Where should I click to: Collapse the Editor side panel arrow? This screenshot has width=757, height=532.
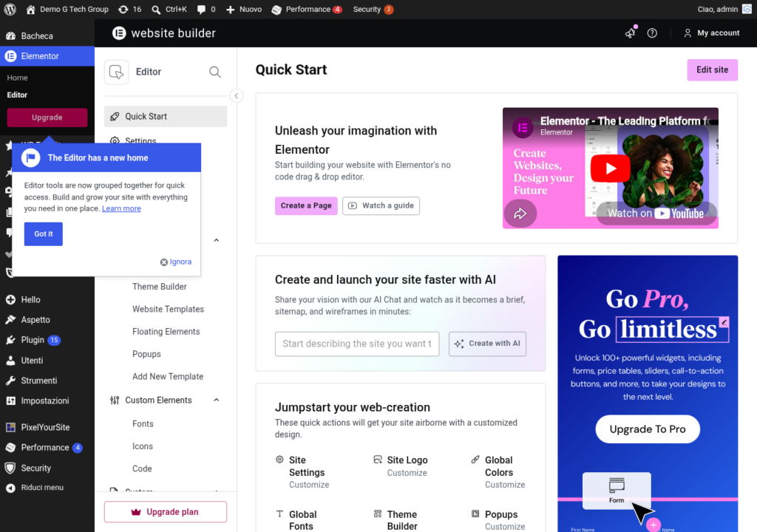[237, 95]
